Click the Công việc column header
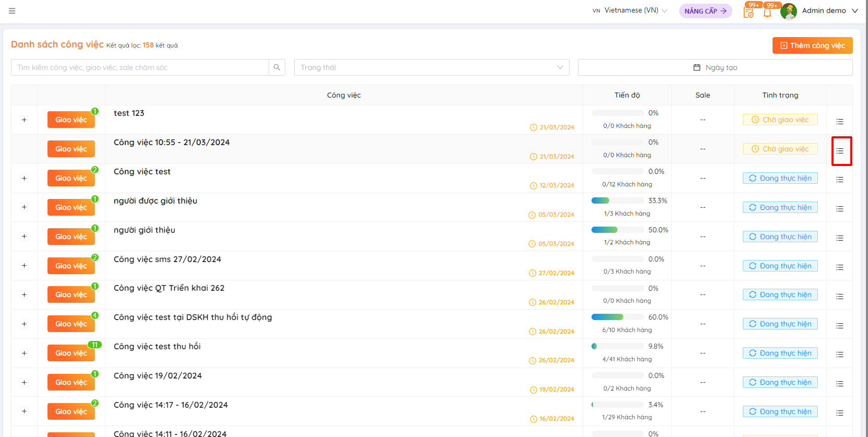 click(344, 95)
